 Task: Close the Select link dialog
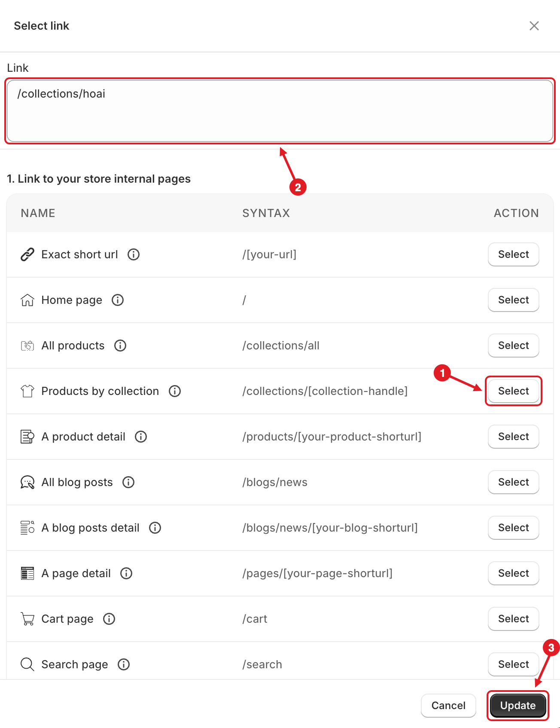point(534,26)
